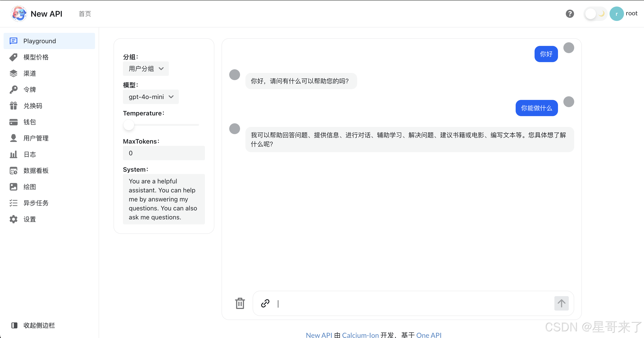Expand the 用户分组 group dropdown
This screenshot has height=338, width=644.
146,69
